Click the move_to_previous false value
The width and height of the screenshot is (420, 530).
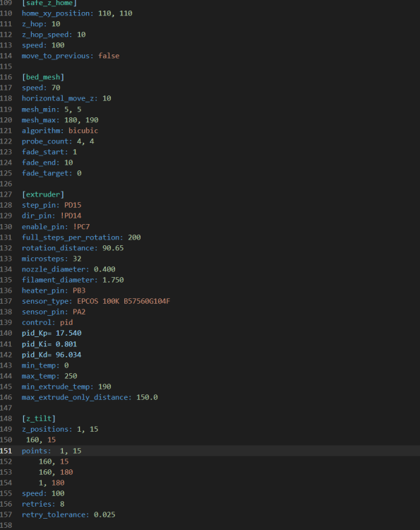point(109,56)
